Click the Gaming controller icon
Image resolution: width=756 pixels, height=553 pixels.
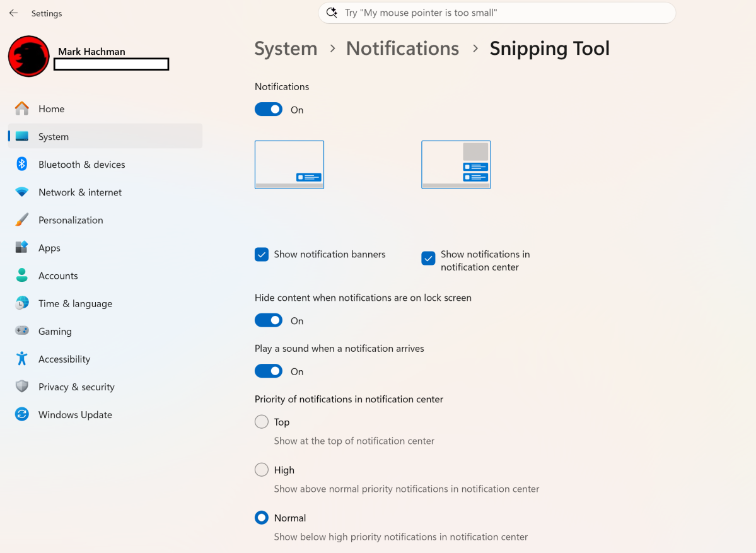point(21,331)
